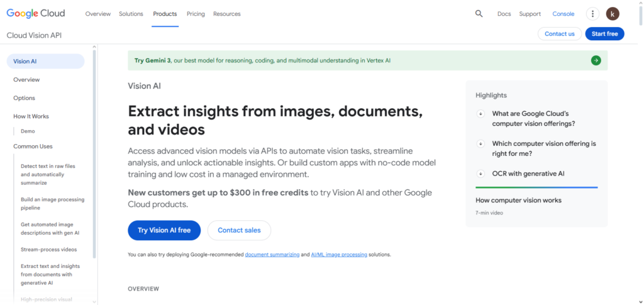This screenshot has width=644, height=305.
Task: Select Options in the sidebar
Action: click(25, 98)
